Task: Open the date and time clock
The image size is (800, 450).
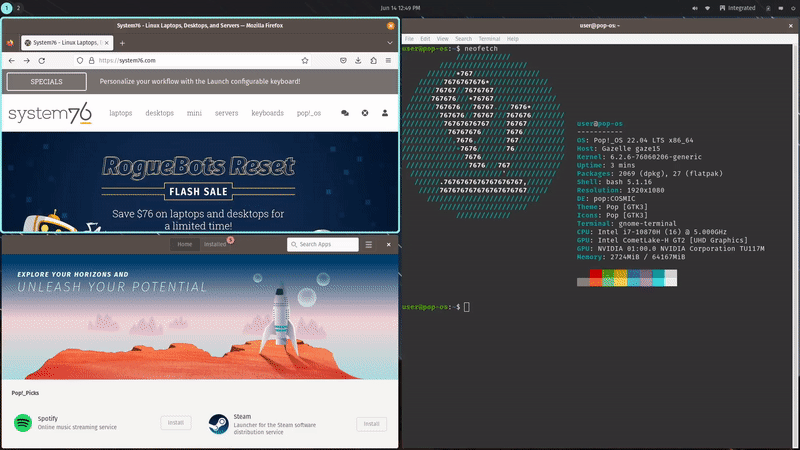Action: point(401,8)
